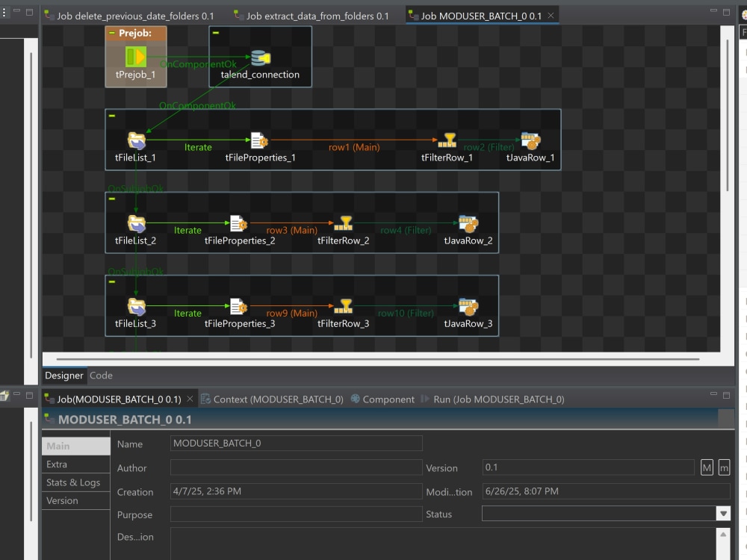Click the Description text area
This screenshot has width=747, height=560.
coord(443,544)
